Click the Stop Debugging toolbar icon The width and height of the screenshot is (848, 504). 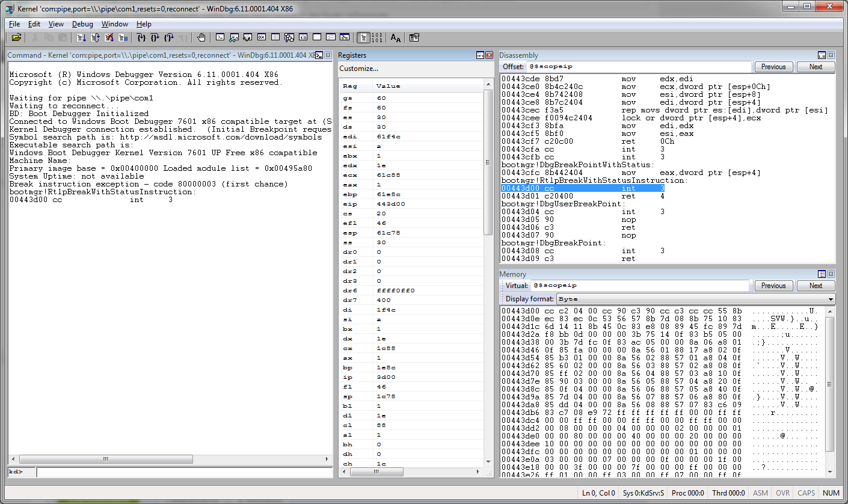point(109,37)
